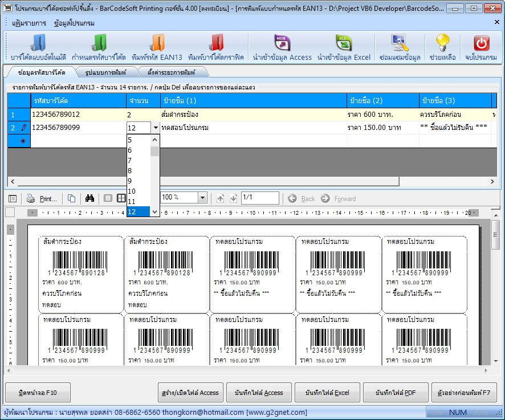Image resolution: width=505 pixels, height=420 pixels.
Task: Click cell 123456789012 in row 1
Action: tap(78, 115)
